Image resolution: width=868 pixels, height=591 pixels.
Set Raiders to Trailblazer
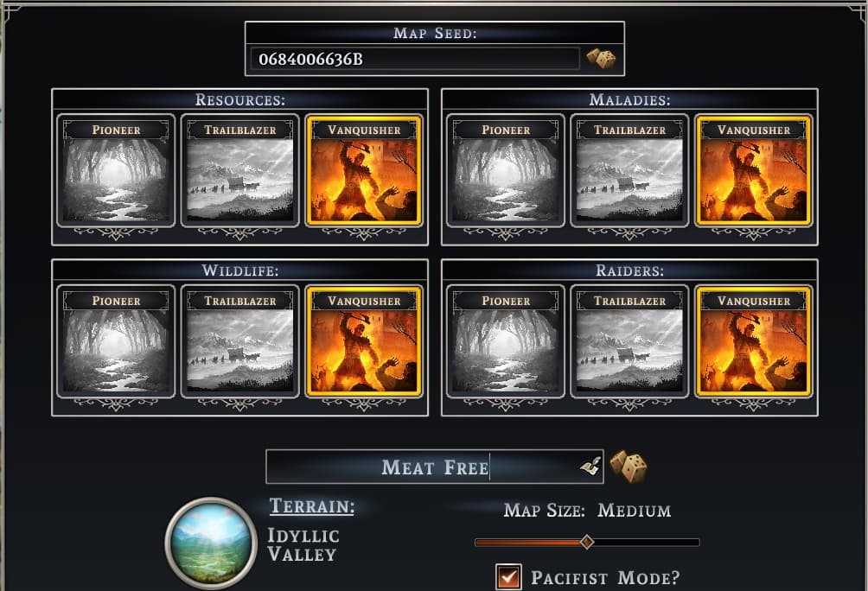click(629, 341)
